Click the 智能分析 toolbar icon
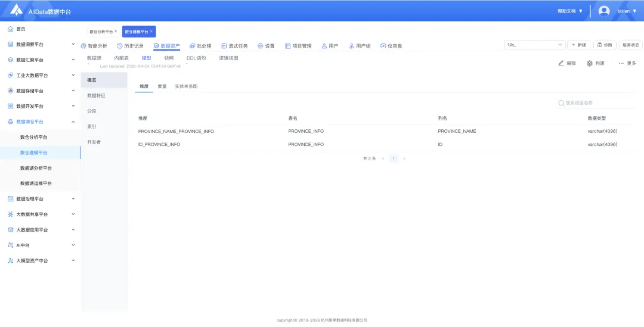644x327 pixels. click(83, 46)
